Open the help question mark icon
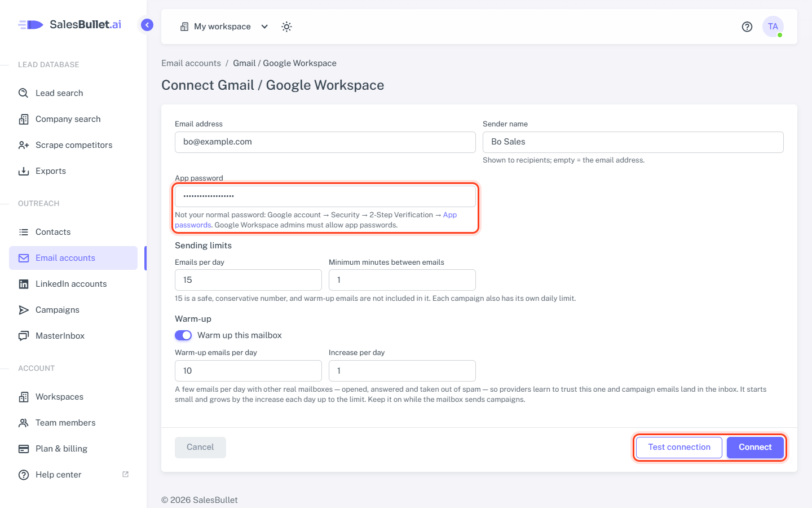Screen dimensions: 812x508 pos(747,27)
